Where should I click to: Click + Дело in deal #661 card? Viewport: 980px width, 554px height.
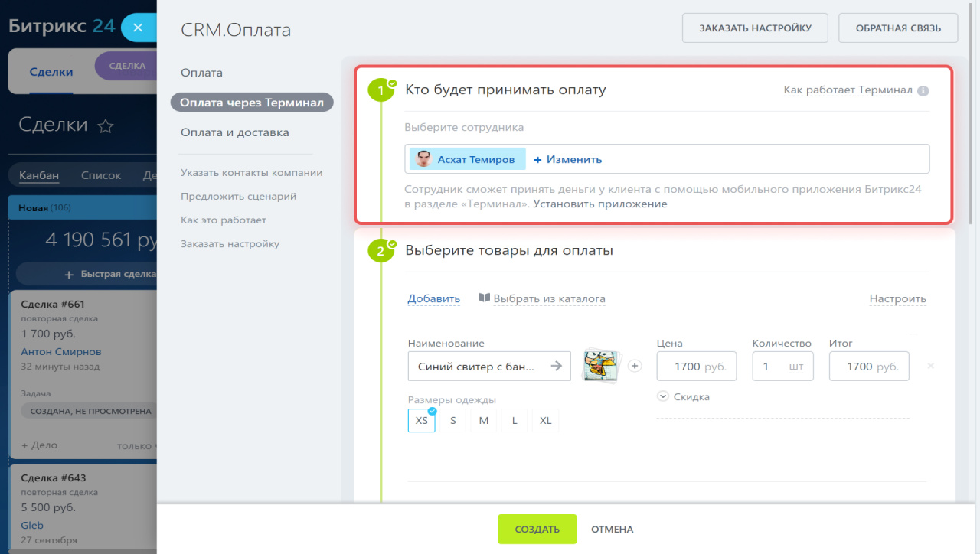pyautogui.click(x=39, y=445)
